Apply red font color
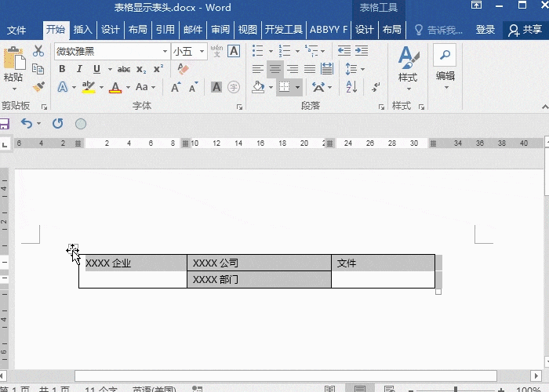 pyautogui.click(x=115, y=87)
